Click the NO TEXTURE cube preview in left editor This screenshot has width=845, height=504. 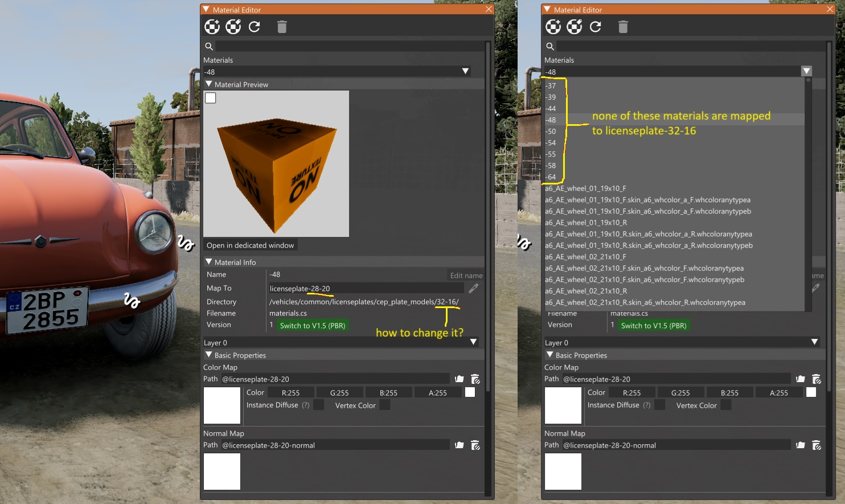tap(276, 164)
